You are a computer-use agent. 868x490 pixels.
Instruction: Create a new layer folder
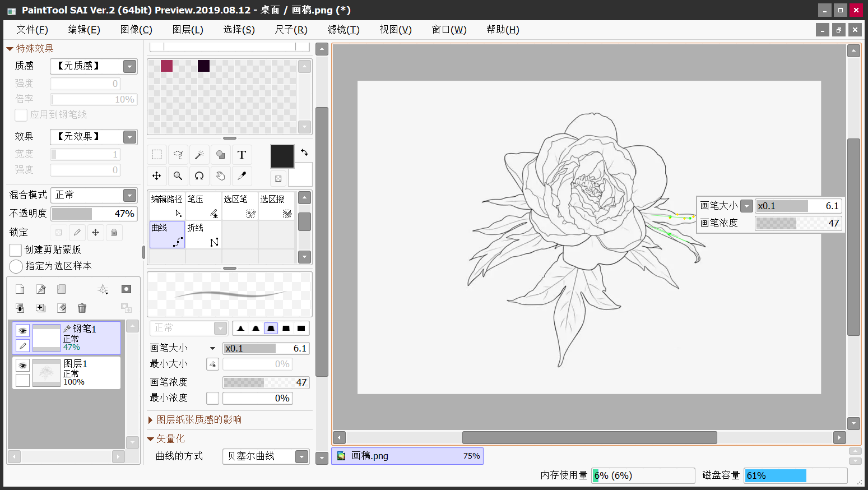click(62, 289)
